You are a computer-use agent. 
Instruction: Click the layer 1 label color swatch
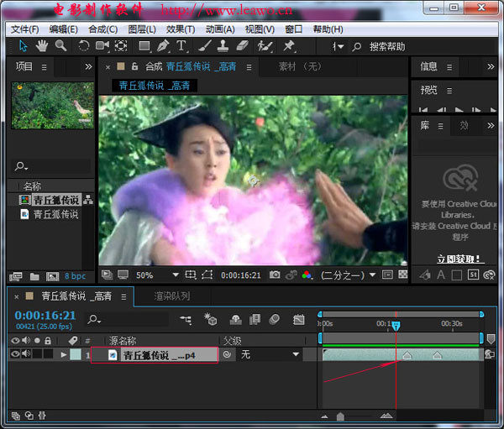click(76, 355)
